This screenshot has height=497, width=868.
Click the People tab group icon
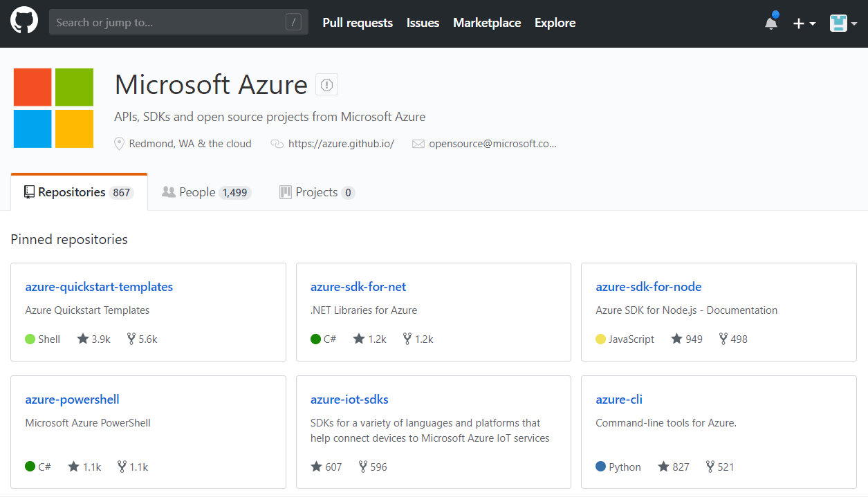point(169,192)
